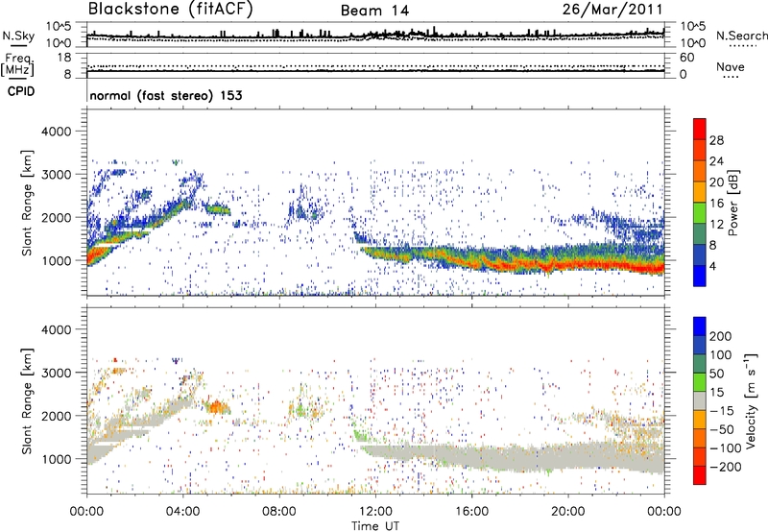Select the N.Sky legend label
The height and width of the screenshot is (532, 768).
click(x=18, y=36)
